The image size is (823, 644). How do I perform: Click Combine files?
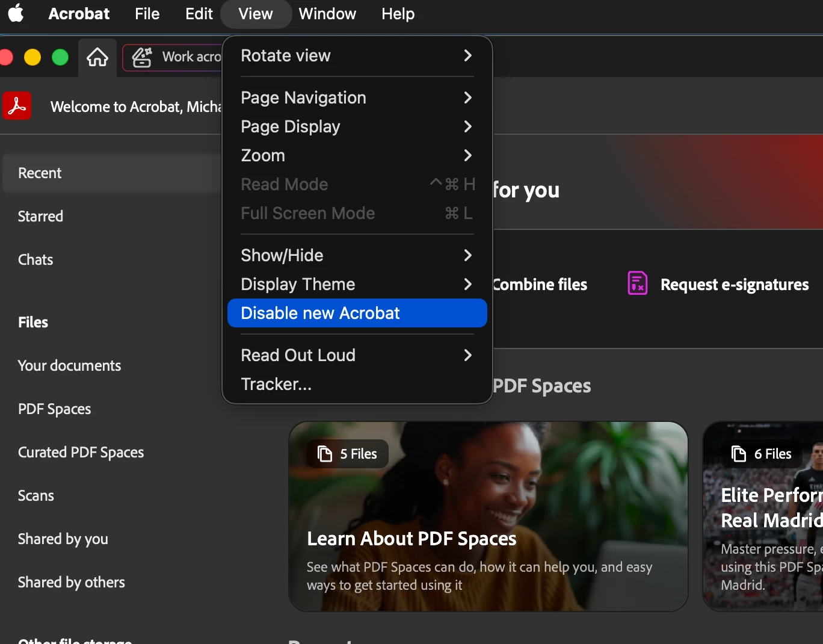(x=540, y=284)
